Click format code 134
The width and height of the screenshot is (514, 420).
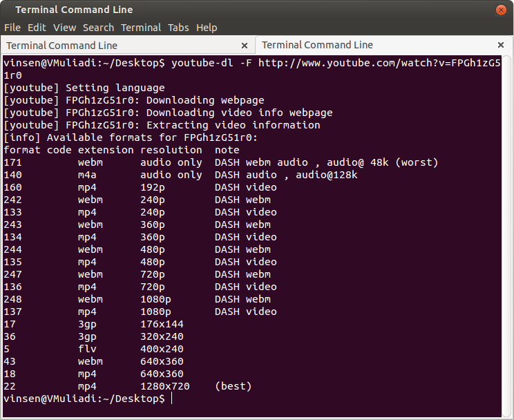(12, 238)
